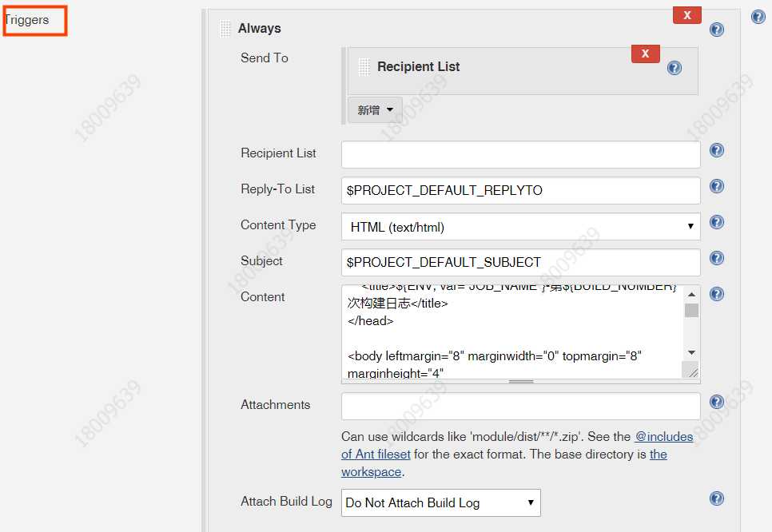Open help for Content Type
Screen dimensions: 772x532
716,222
